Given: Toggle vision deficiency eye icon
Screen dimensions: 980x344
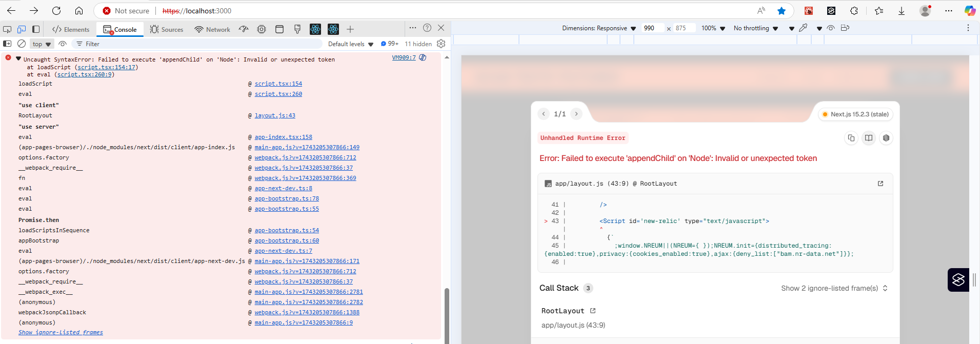Looking at the screenshot, I should tap(831, 28).
